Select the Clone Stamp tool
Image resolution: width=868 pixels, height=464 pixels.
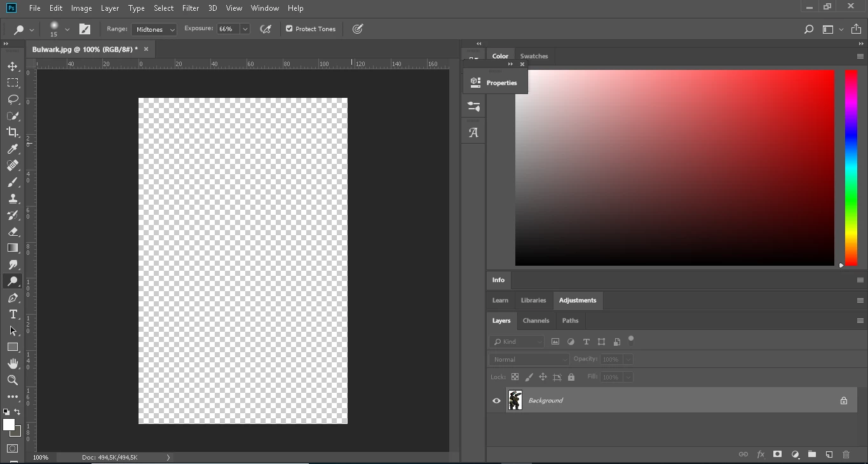(13, 199)
